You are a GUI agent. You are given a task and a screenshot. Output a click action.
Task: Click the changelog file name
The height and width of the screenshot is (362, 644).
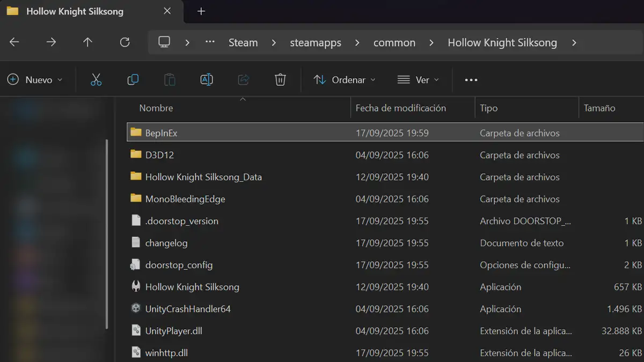pyautogui.click(x=166, y=243)
